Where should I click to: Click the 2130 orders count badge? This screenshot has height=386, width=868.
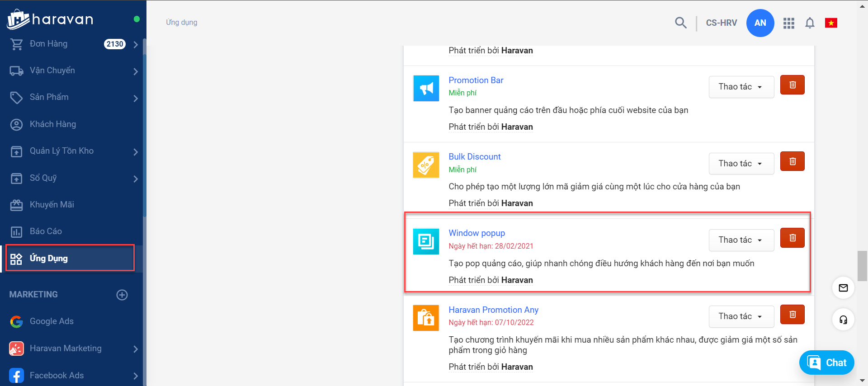tap(115, 44)
